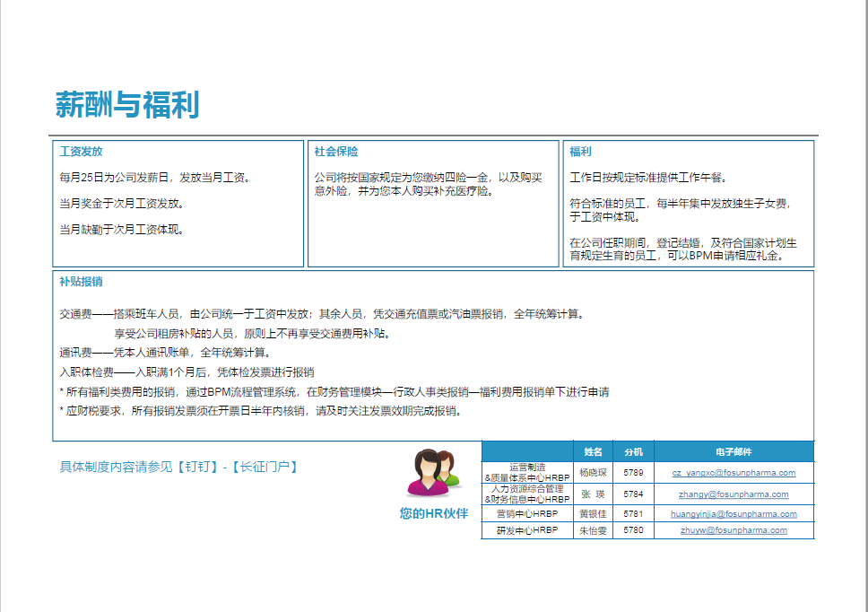
Task: Click the 电子邮件 table column header
Action: [x=733, y=452]
